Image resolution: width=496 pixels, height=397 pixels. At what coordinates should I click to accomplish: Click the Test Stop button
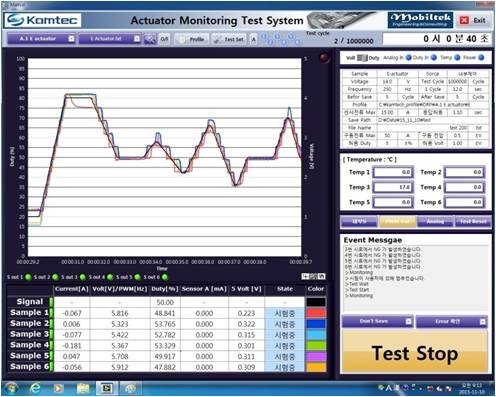tap(415, 353)
